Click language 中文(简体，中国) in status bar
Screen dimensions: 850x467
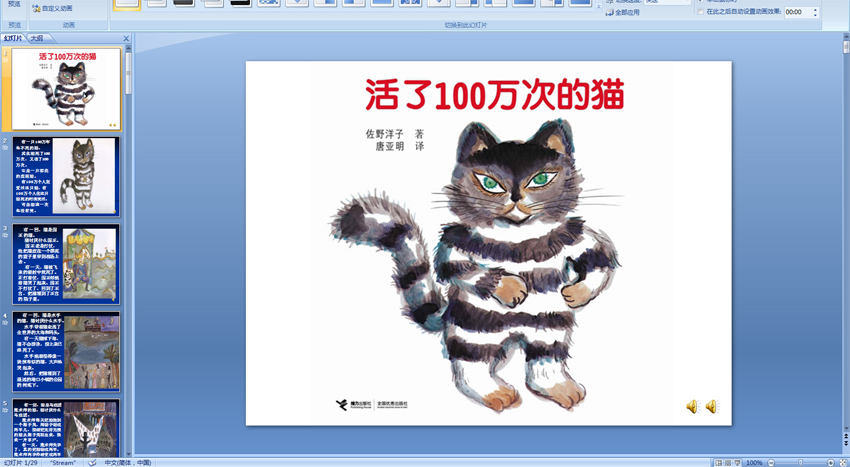(128, 463)
